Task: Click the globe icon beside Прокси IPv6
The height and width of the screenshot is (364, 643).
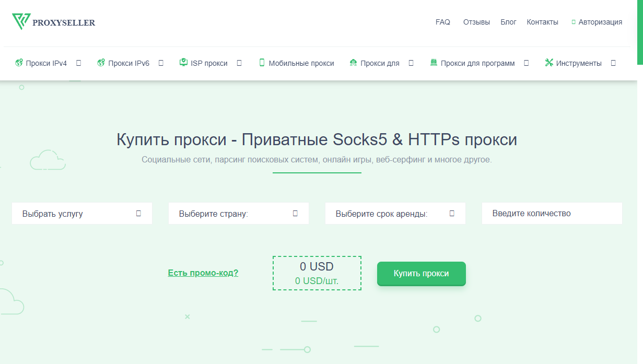Action: point(101,63)
